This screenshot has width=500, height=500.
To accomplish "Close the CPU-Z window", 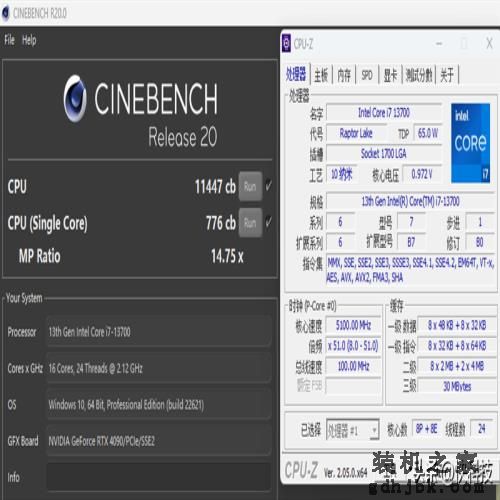I will [489, 44].
